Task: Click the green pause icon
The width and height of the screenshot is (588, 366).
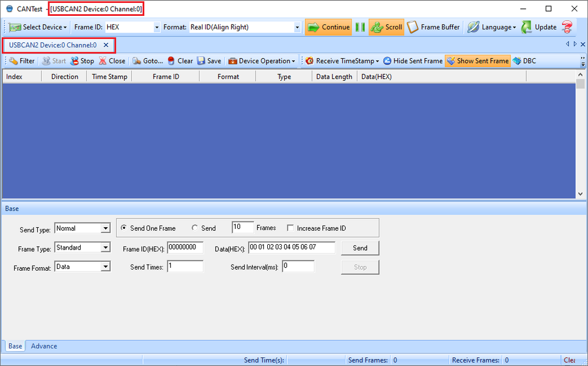Action: click(360, 28)
